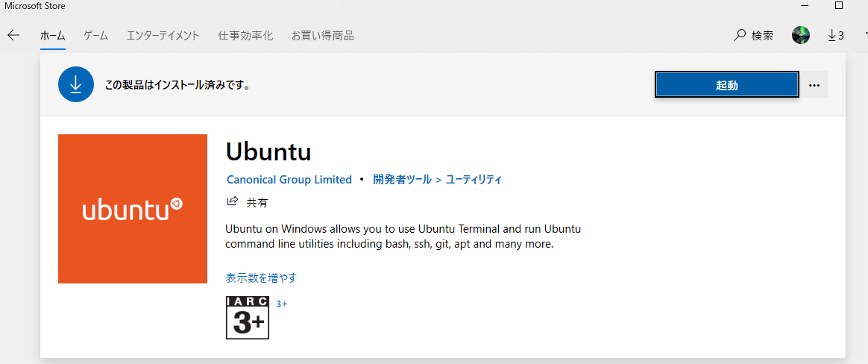Open the user profile avatar

tap(800, 36)
